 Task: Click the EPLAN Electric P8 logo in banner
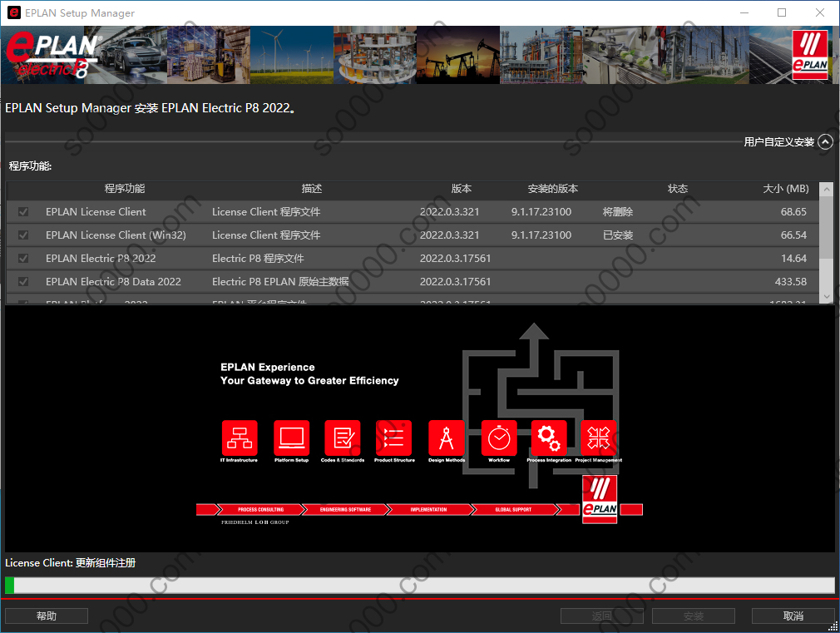(52, 55)
